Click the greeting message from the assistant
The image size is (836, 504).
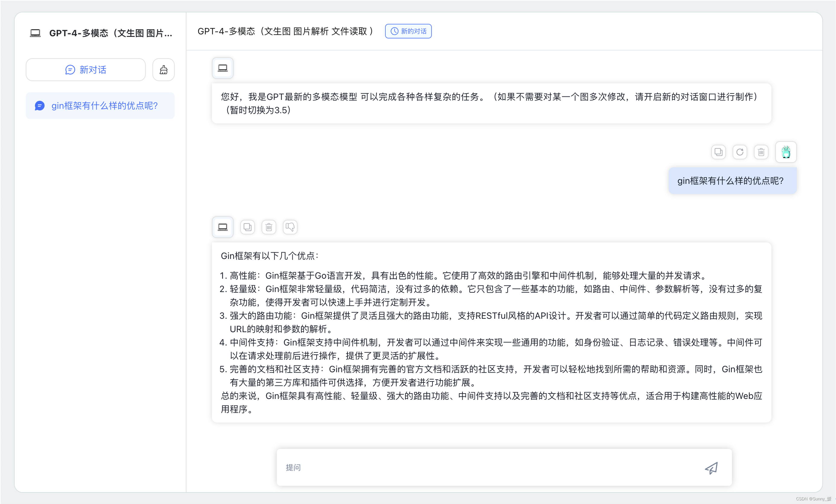491,104
